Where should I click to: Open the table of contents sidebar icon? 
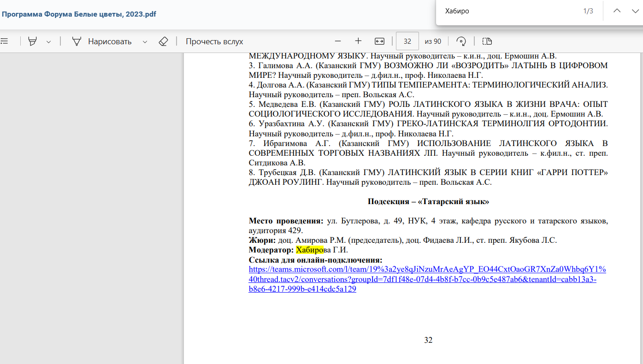(x=4, y=41)
